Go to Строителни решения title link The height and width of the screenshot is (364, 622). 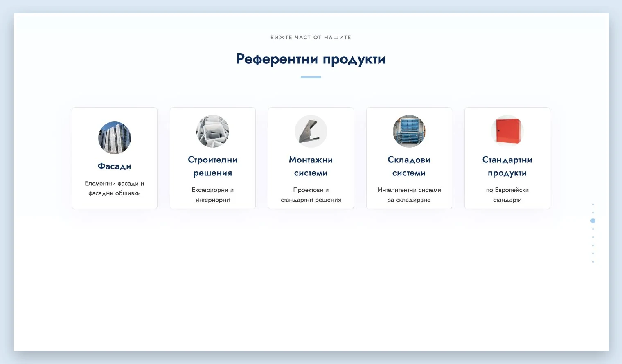[x=213, y=166]
